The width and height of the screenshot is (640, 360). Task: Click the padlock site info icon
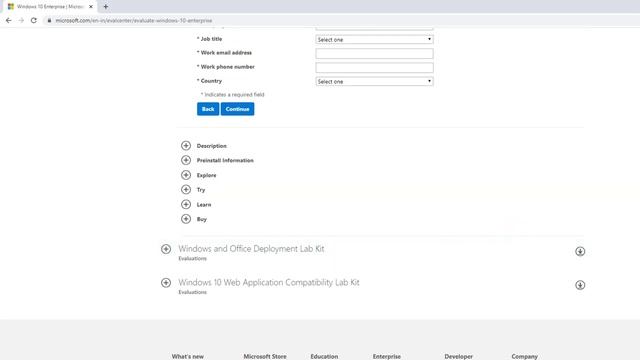pyautogui.click(x=49, y=20)
